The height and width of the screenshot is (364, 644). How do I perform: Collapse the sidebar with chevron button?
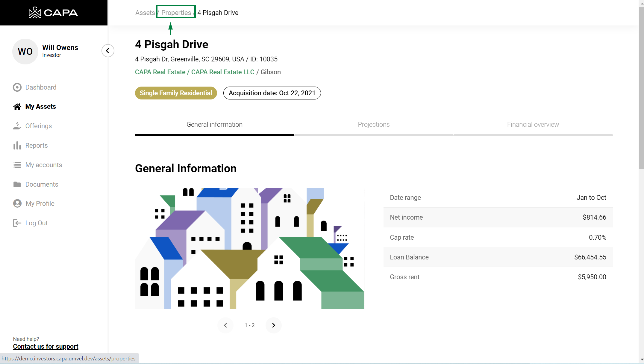tap(108, 51)
